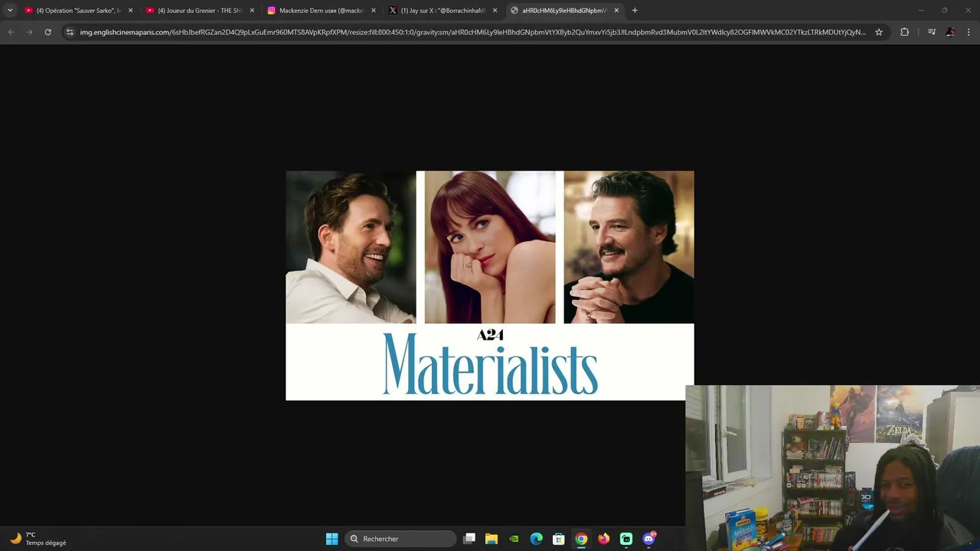Go forward to next page

[x=29, y=32]
